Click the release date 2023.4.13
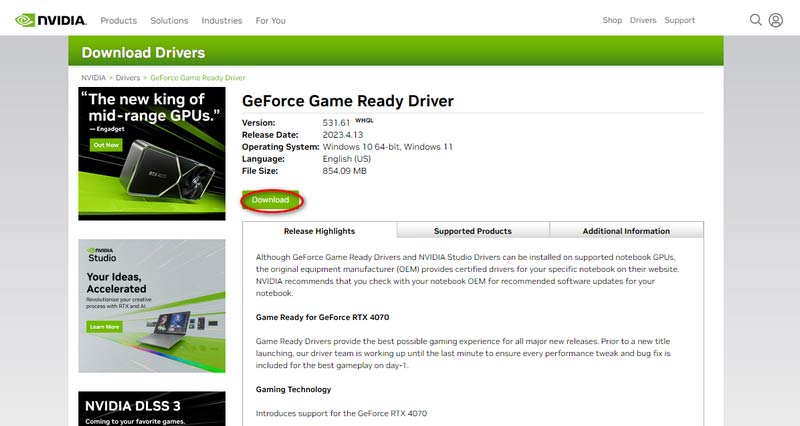 343,135
